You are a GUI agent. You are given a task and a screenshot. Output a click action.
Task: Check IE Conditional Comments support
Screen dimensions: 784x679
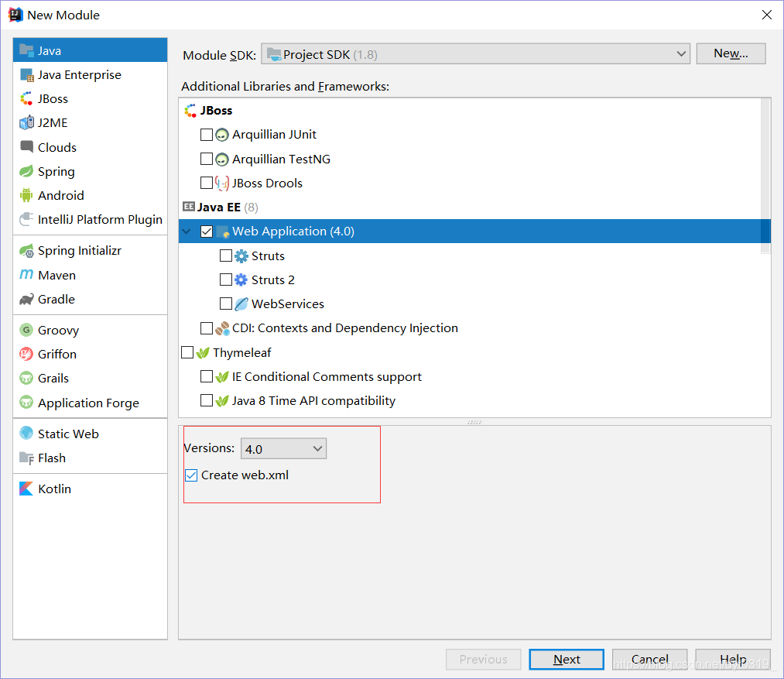point(206,376)
